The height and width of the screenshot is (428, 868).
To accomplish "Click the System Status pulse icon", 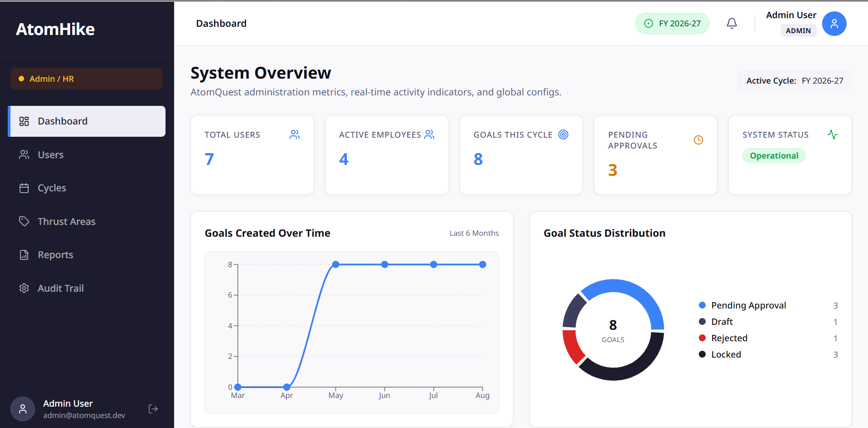I will pos(833,134).
